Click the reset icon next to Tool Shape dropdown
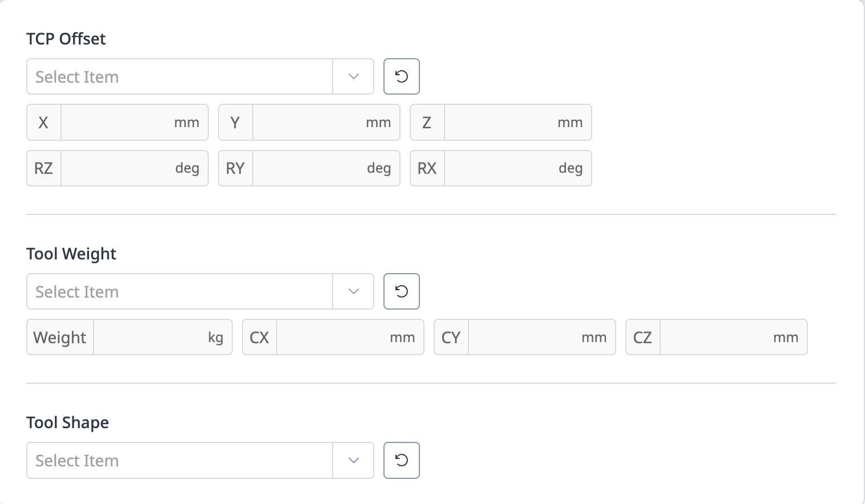 [401, 460]
